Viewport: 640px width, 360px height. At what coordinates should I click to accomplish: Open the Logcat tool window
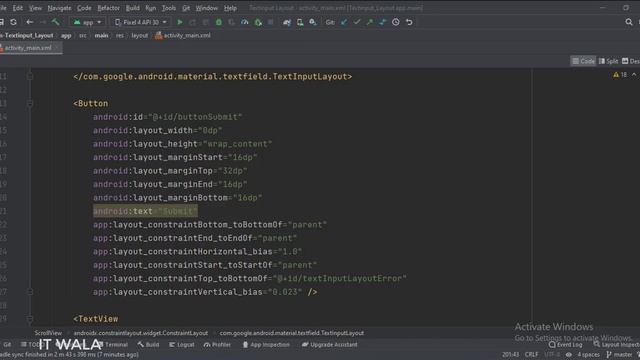(182, 344)
